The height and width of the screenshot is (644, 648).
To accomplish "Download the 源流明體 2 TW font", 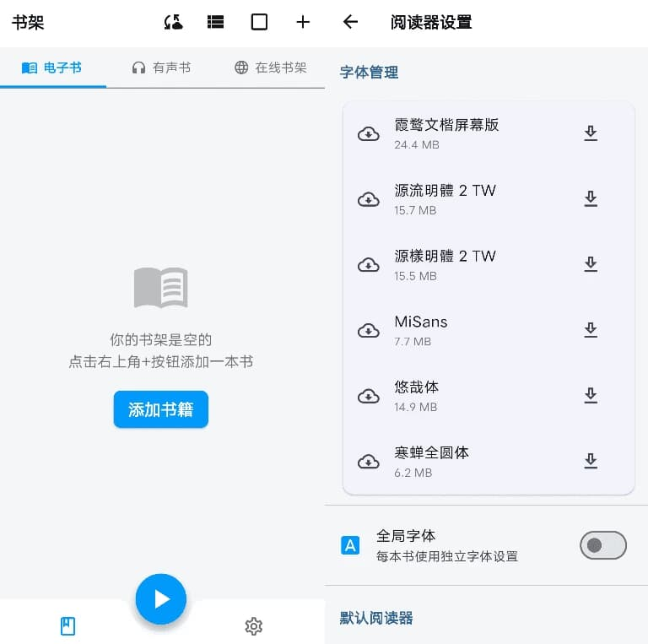I will [x=591, y=199].
